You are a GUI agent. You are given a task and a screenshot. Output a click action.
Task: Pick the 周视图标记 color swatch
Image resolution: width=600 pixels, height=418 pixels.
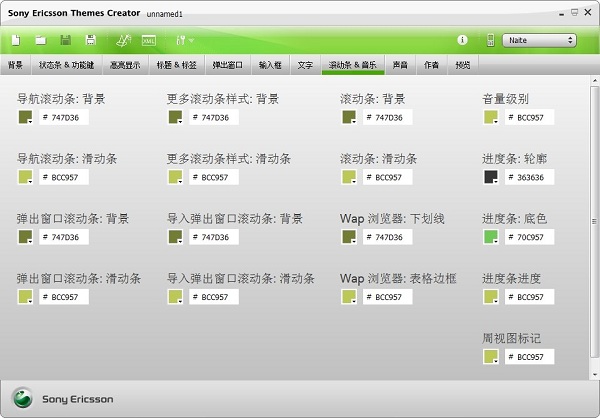(x=491, y=356)
